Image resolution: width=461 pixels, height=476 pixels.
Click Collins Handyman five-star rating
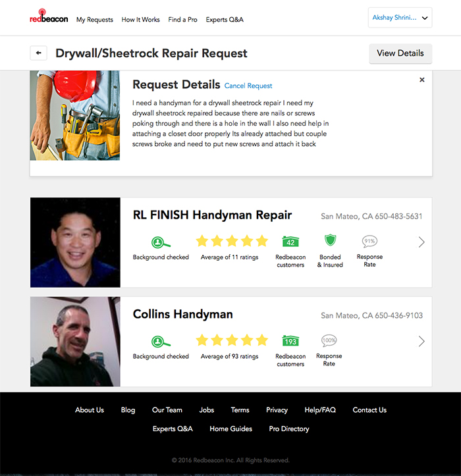(x=232, y=340)
